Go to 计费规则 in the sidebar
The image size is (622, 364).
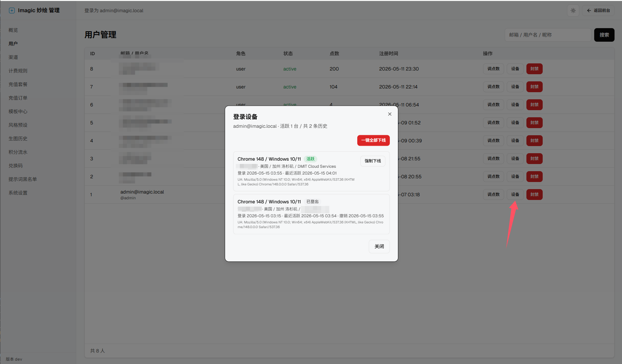[18, 71]
